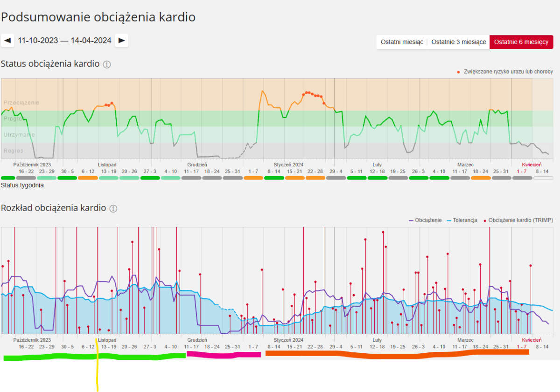Select the Ostatnie 3 miesiące tab

point(458,42)
